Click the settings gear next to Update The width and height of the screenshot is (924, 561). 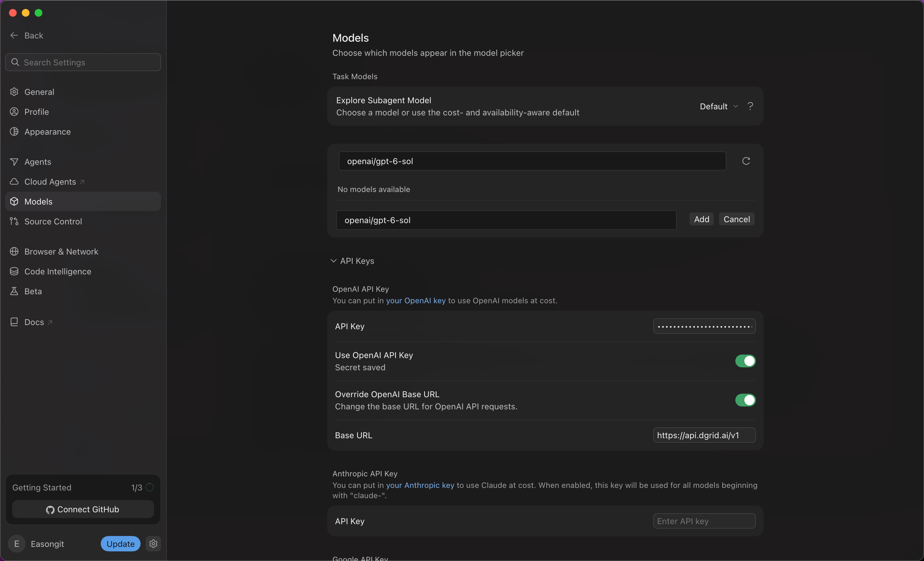[x=153, y=544]
